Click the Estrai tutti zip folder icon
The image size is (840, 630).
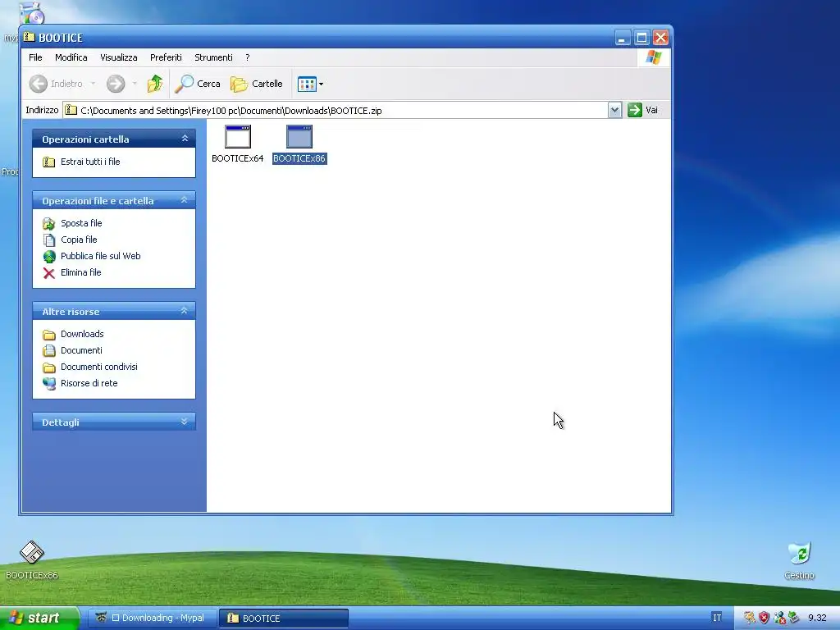tap(48, 162)
